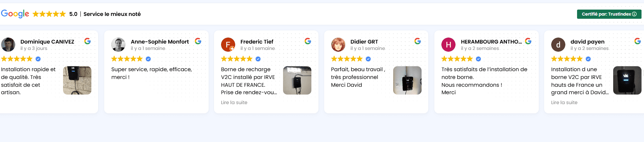Click the Certifié par Trustindex badge

coord(609,14)
